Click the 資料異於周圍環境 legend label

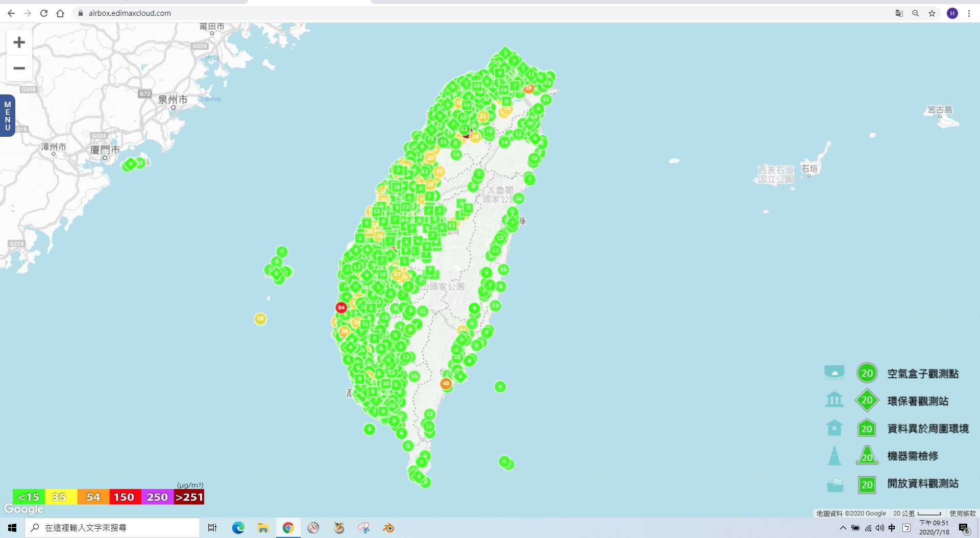coord(928,429)
